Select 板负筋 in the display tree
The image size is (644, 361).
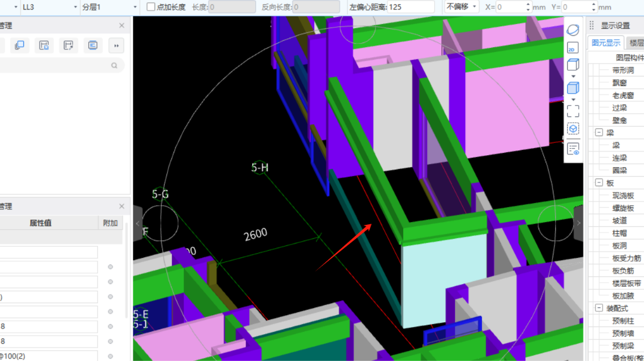(x=623, y=270)
